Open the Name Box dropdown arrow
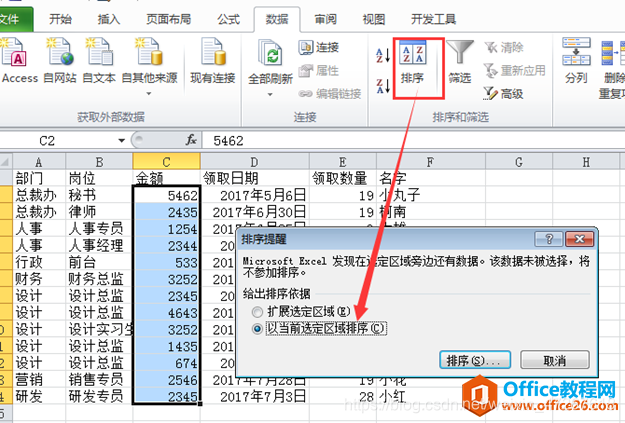The height and width of the screenshot is (423, 625). [x=121, y=140]
